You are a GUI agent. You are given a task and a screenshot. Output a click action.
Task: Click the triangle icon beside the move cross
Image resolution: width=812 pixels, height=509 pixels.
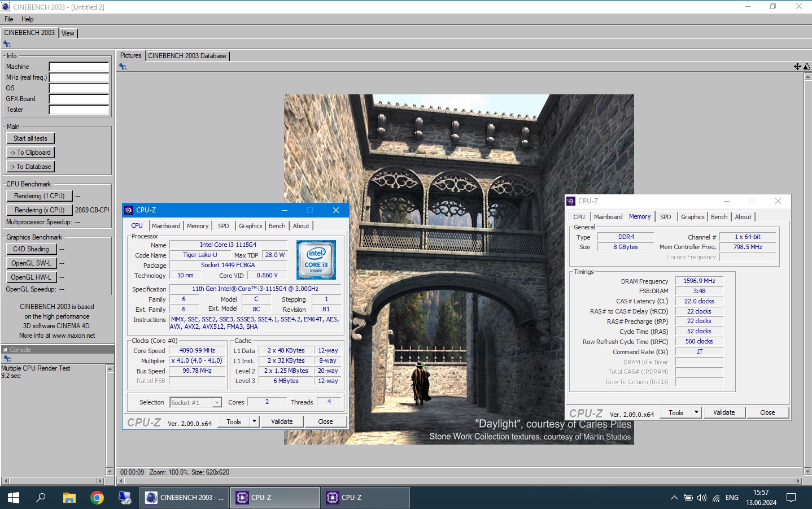[807, 66]
